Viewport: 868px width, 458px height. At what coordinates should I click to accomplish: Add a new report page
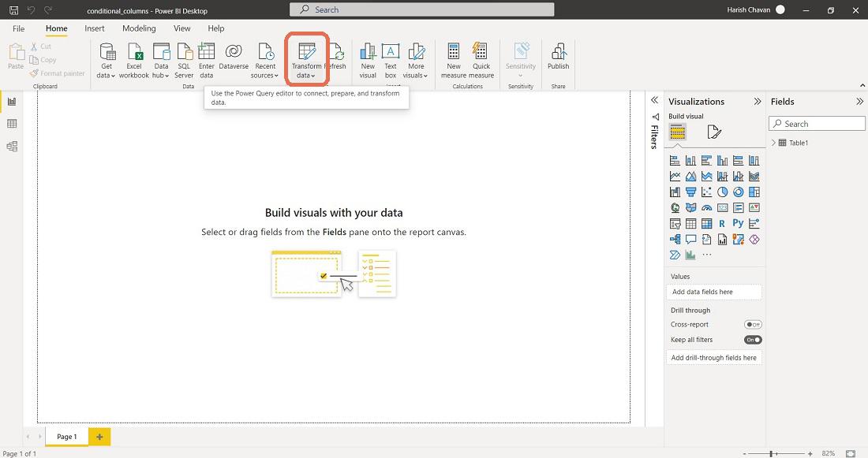point(99,437)
